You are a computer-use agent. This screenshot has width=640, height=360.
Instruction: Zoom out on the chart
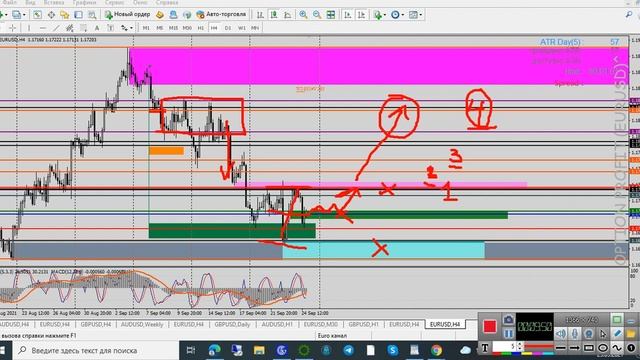pos(317,15)
